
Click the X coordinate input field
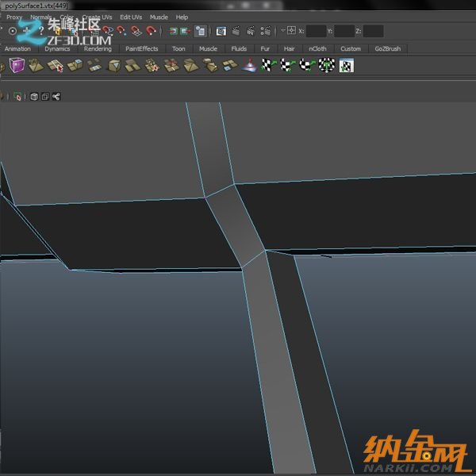(316, 31)
